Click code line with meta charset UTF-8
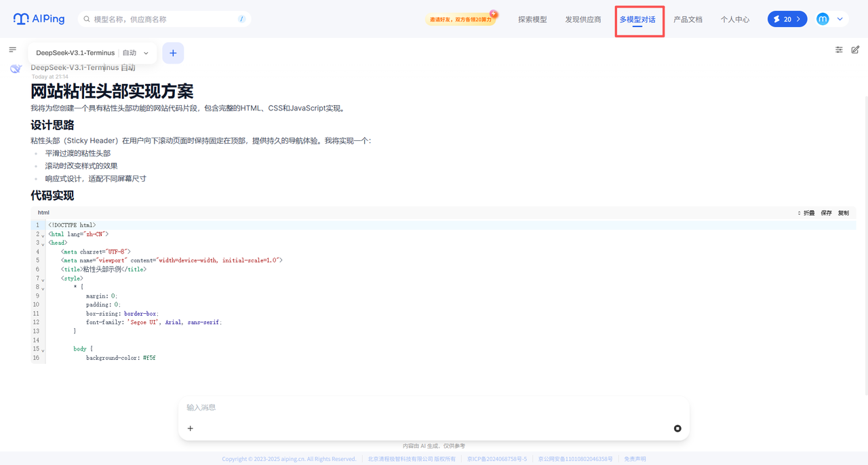This screenshot has height=465, width=868. click(x=96, y=251)
